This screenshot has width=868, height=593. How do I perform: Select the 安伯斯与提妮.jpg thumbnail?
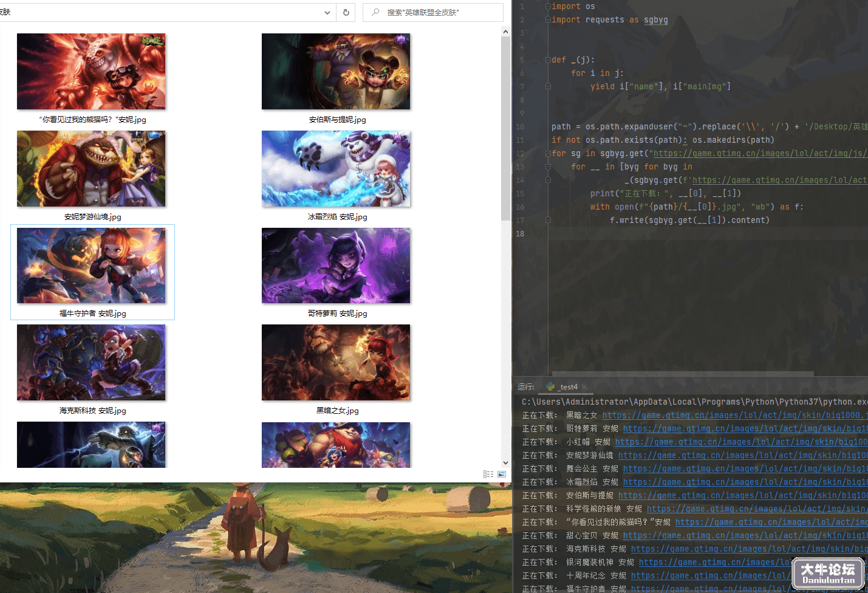[336, 72]
